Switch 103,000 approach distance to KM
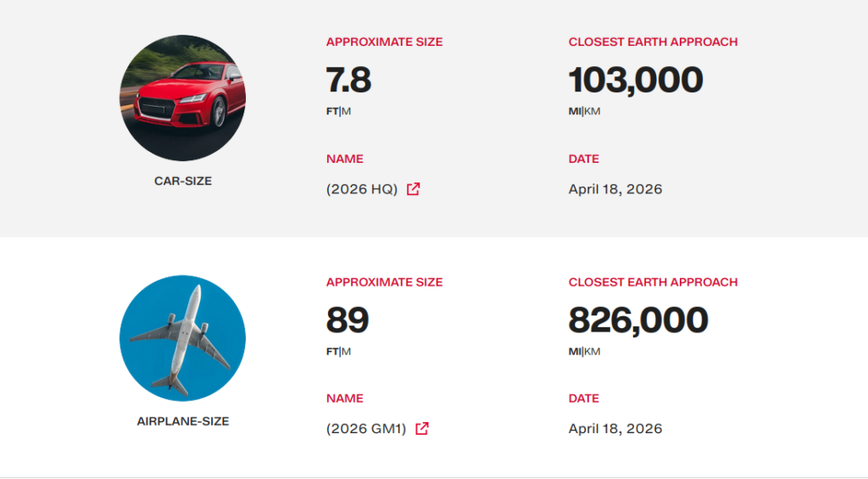 pos(593,111)
